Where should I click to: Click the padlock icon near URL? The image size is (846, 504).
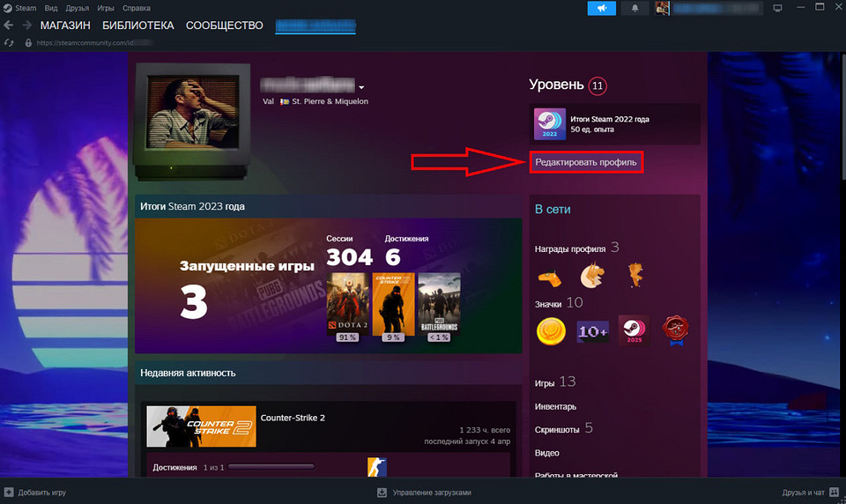click(28, 42)
